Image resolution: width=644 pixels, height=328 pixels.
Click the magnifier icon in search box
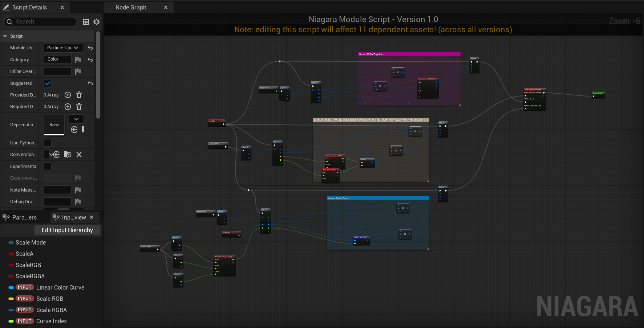tap(9, 22)
